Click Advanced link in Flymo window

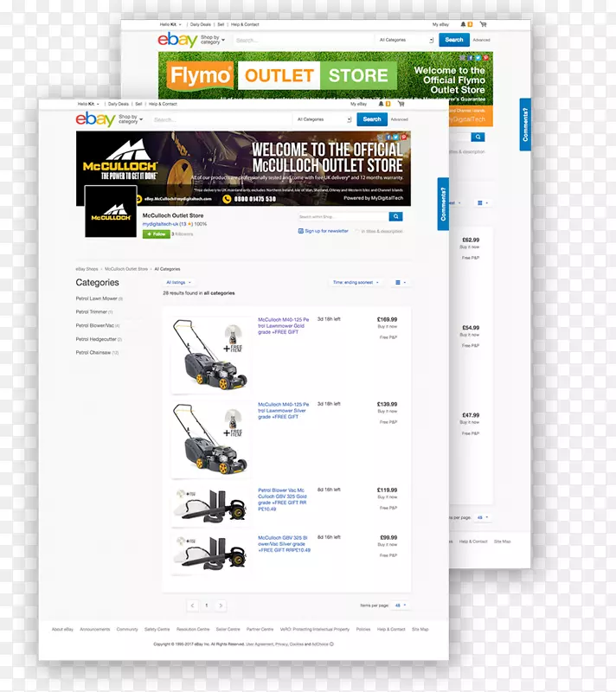click(481, 40)
